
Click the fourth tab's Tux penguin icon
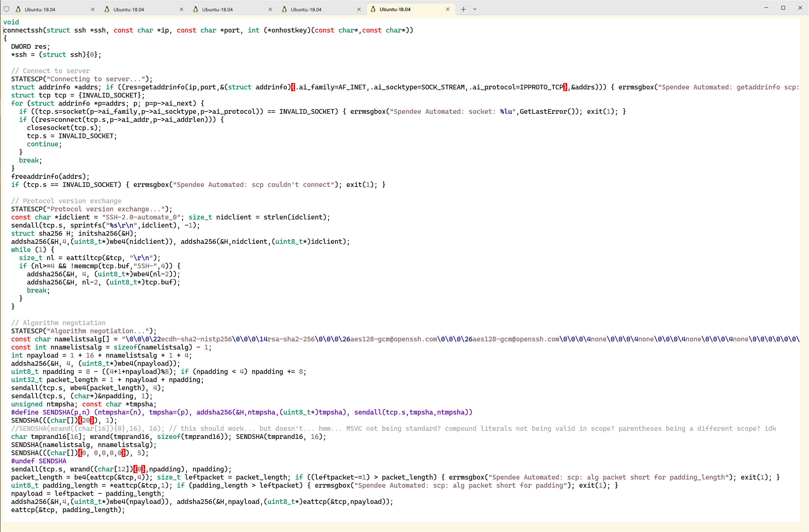point(284,9)
